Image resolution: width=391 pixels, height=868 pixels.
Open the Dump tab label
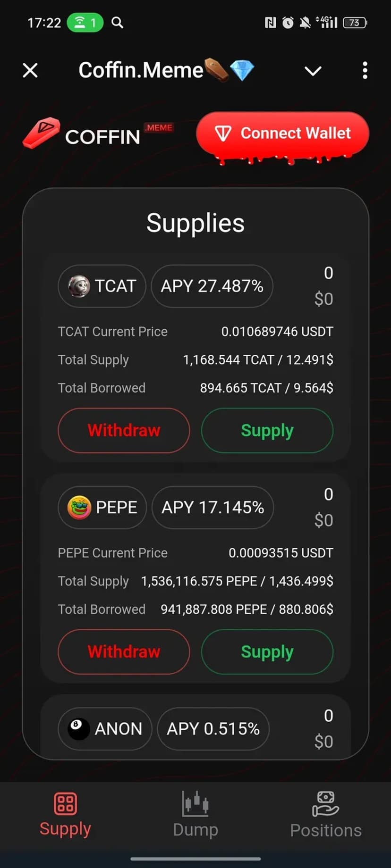pos(195,830)
